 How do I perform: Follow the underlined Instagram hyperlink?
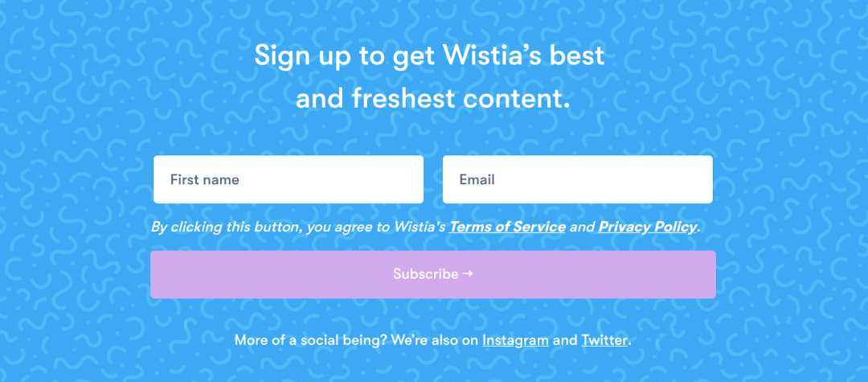point(515,340)
